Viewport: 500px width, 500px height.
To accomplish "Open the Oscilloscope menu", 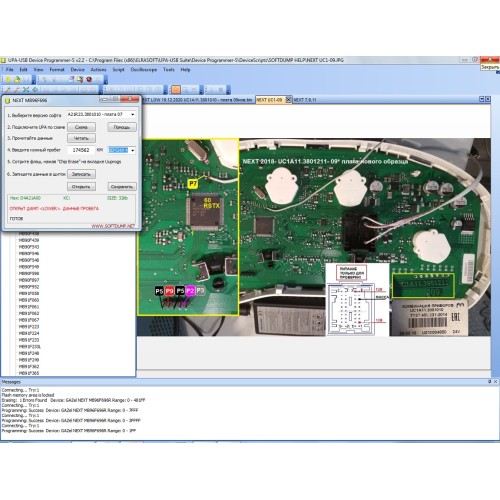I will pos(144,69).
